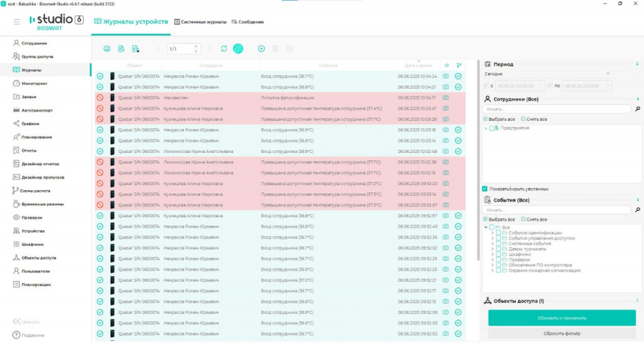This screenshot has height=346, width=644.
Task: Check the Двери, турникеты checkbox
Action: [498, 248]
